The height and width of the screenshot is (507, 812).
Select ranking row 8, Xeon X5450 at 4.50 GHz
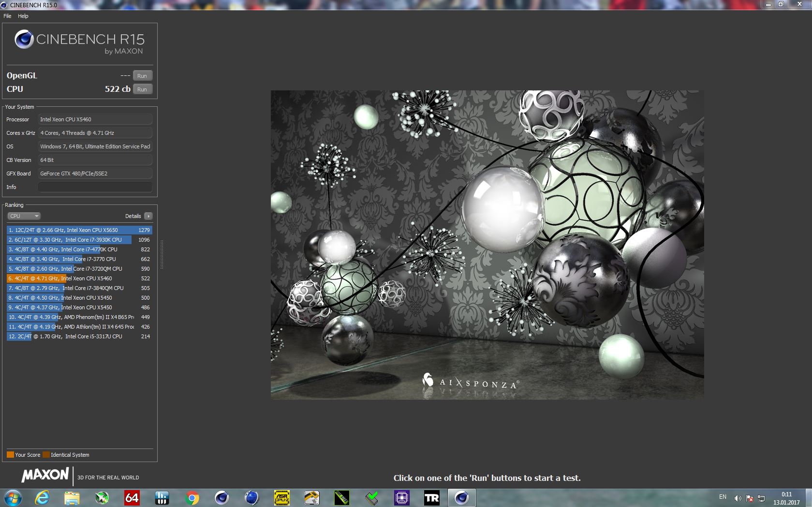79,298
